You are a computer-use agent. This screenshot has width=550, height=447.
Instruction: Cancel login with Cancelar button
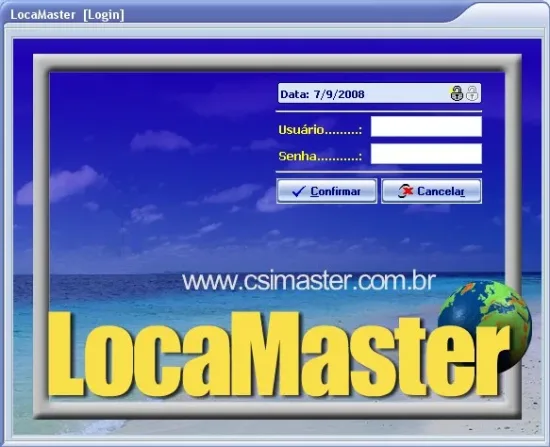coord(431,191)
